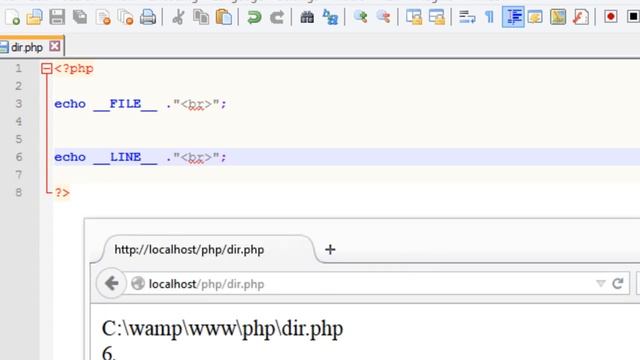The width and height of the screenshot is (640, 360).
Task: Save the current file with the Save icon
Action: [x=57, y=17]
